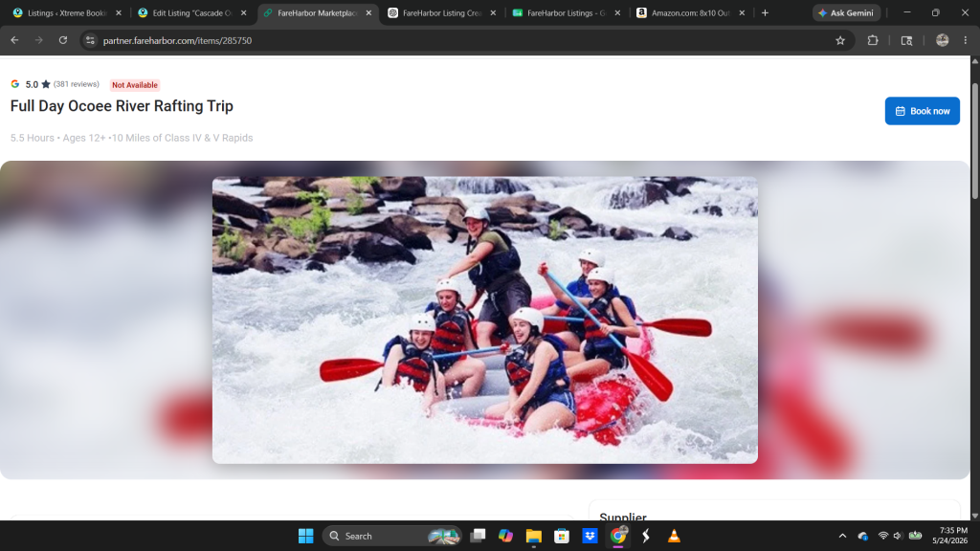Screen dimensions: 980x551
Task: Reload the FareHarbor page
Action: pos(63,40)
